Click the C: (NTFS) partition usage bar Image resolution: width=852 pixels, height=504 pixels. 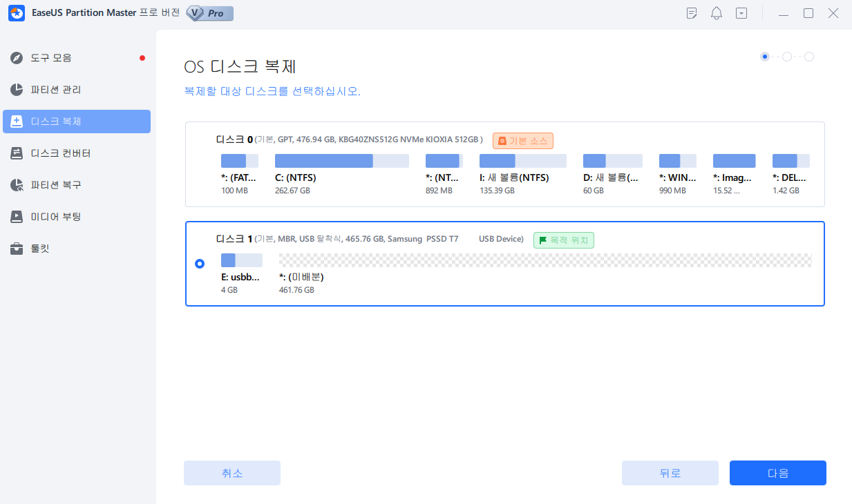click(x=342, y=161)
